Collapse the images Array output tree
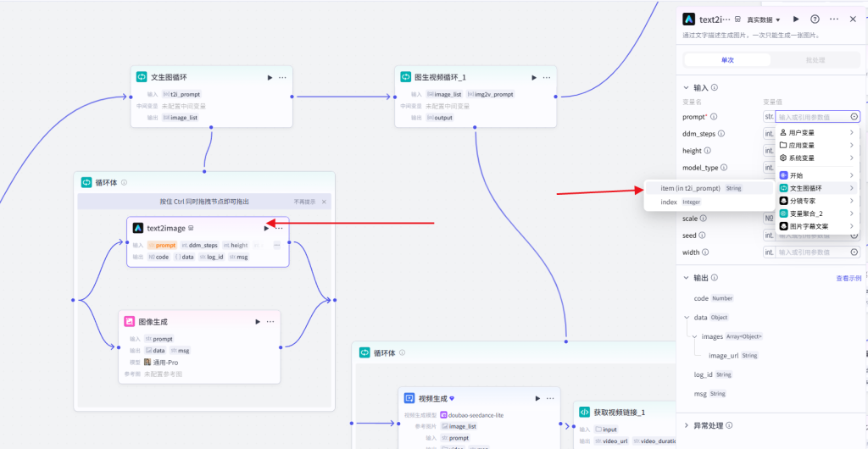The height and width of the screenshot is (449, 868). 695,336
